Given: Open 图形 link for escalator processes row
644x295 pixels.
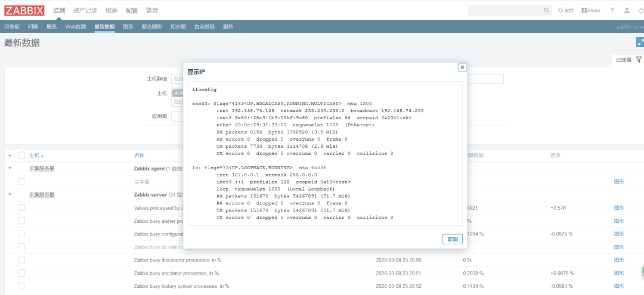Looking at the screenshot, I should coord(619,273).
